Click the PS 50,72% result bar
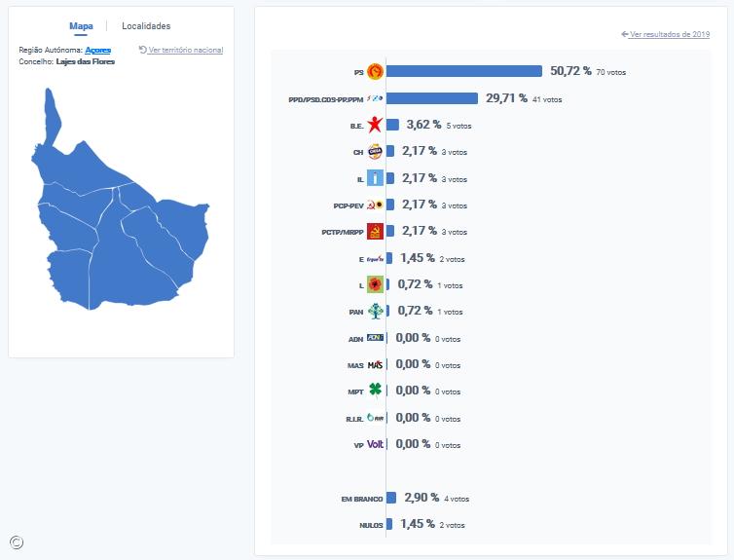 (464, 71)
